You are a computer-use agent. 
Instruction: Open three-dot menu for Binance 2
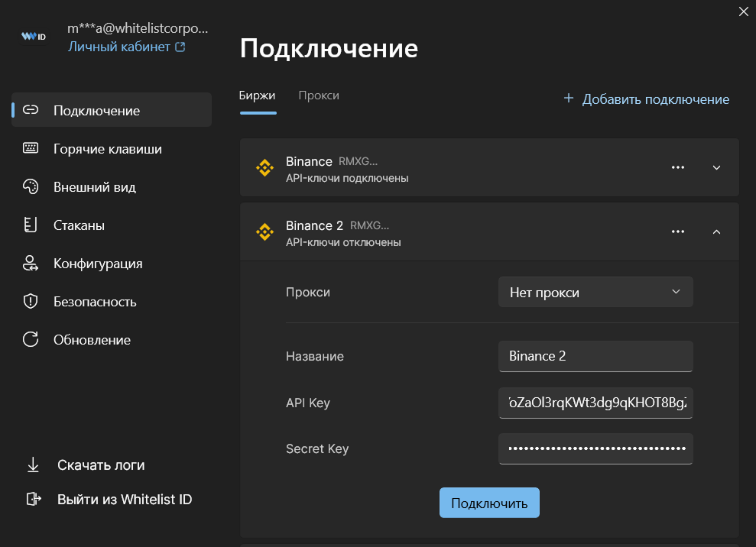click(677, 232)
